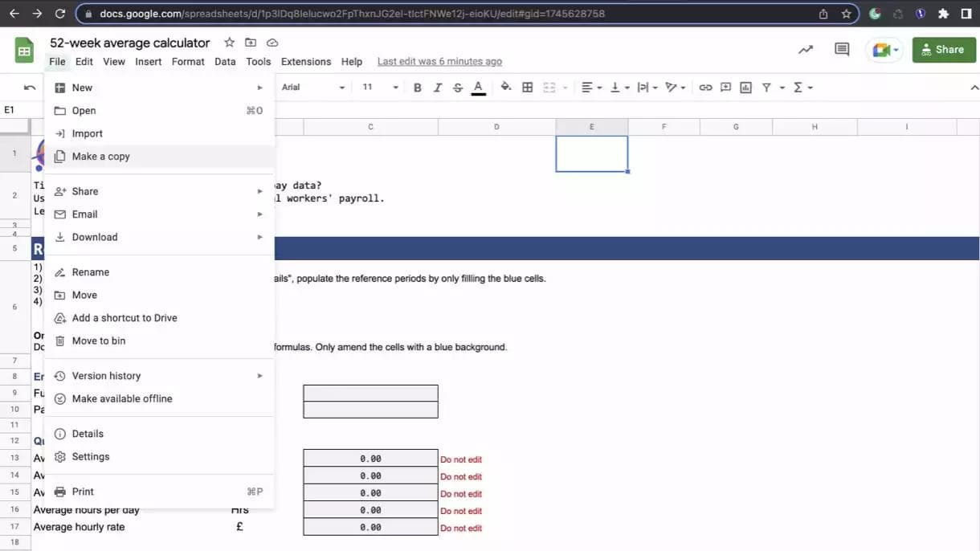Click the green Share button

(x=944, y=50)
